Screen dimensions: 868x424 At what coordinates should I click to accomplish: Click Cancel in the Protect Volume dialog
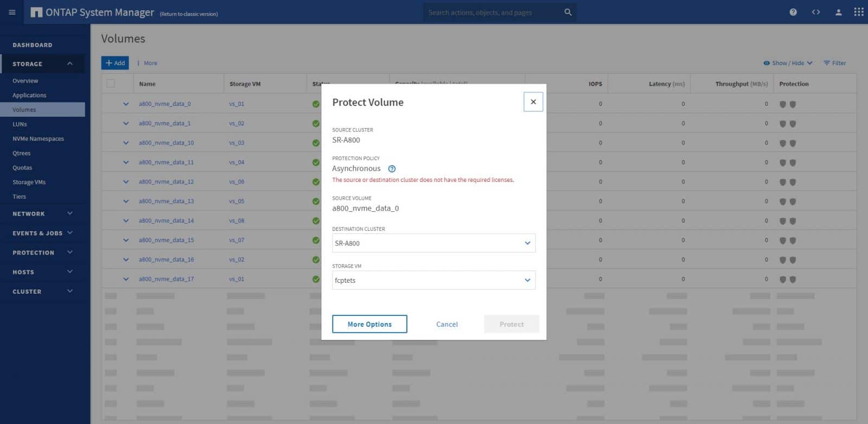tap(447, 324)
